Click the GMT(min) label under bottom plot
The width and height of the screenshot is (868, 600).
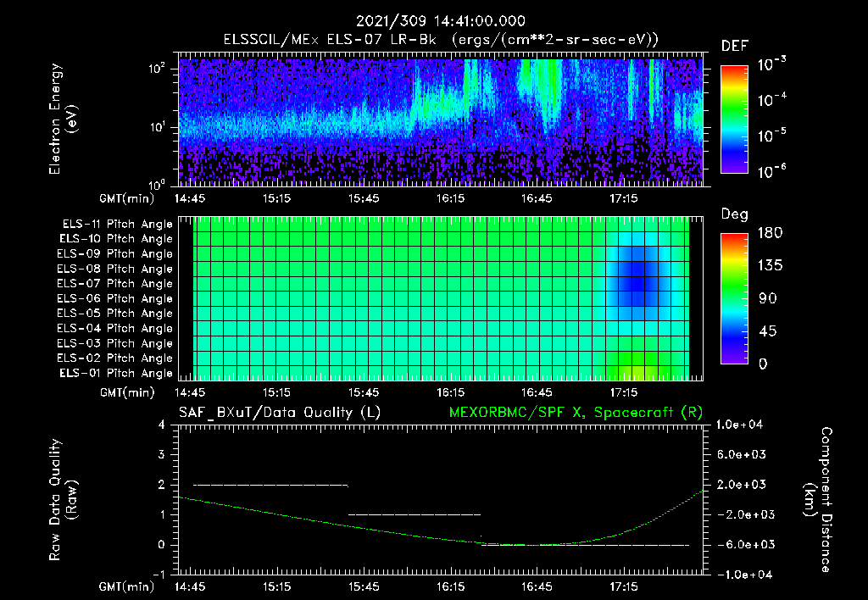pyautogui.click(x=127, y=586)
